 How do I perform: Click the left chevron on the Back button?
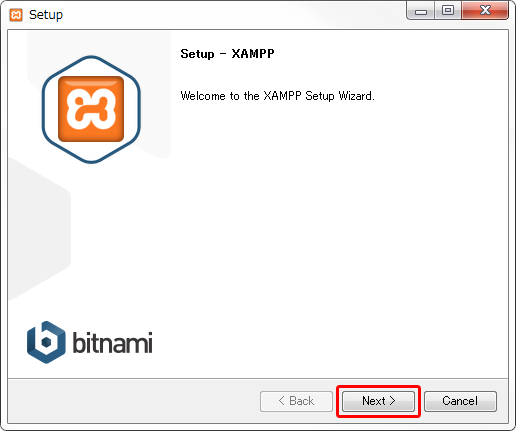click(x=282, y=401)
